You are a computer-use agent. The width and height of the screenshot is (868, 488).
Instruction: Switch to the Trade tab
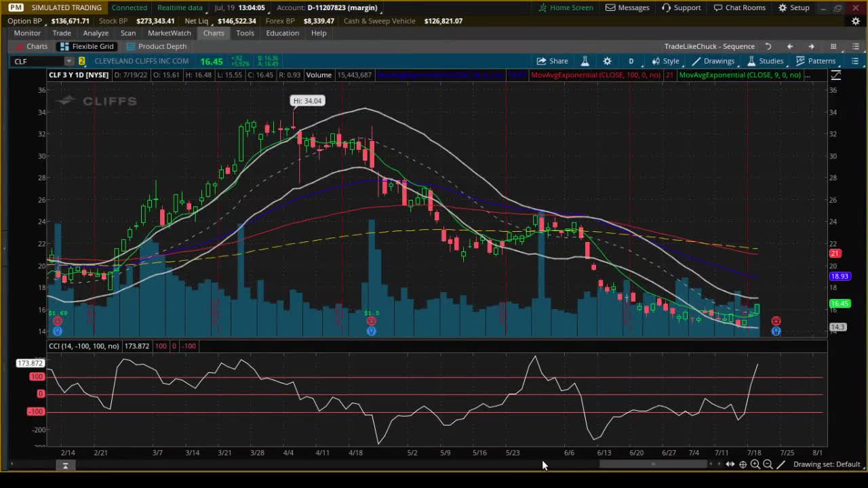(x=62, y=33)
